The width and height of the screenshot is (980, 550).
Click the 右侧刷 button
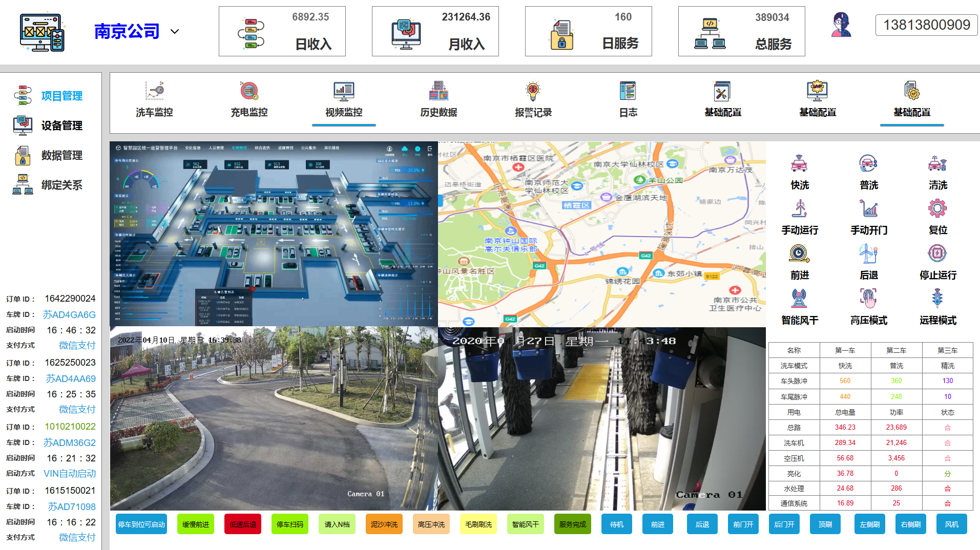pyautogui.click(x=911, y=524)
